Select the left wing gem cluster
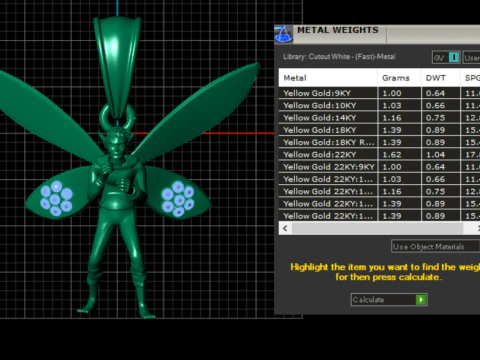Viewport: 480px width, 360px height. [x=56, y=198]
